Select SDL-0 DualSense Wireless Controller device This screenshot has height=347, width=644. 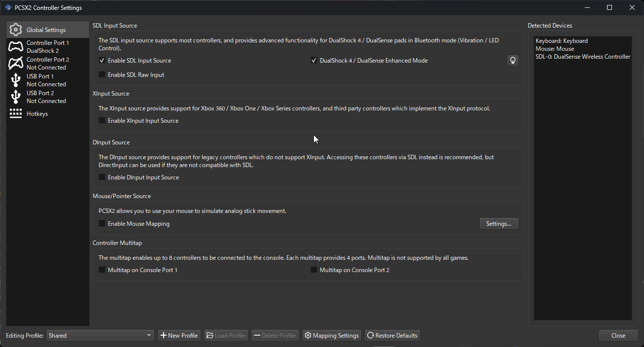coord(582,57)
